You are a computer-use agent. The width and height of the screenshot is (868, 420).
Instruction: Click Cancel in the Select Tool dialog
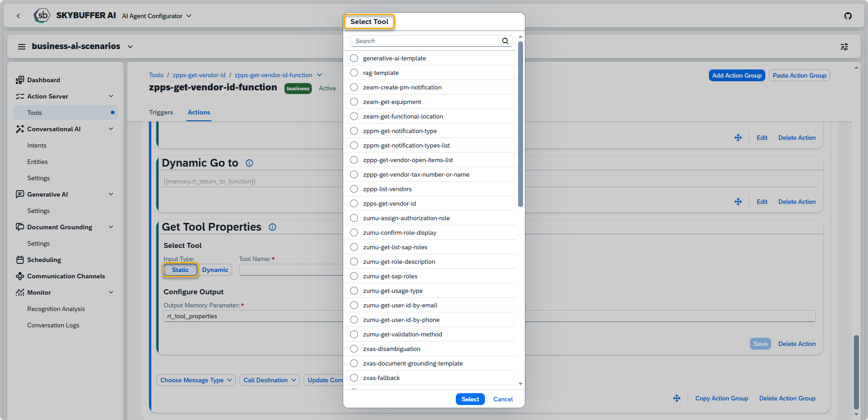click(503, 399)
